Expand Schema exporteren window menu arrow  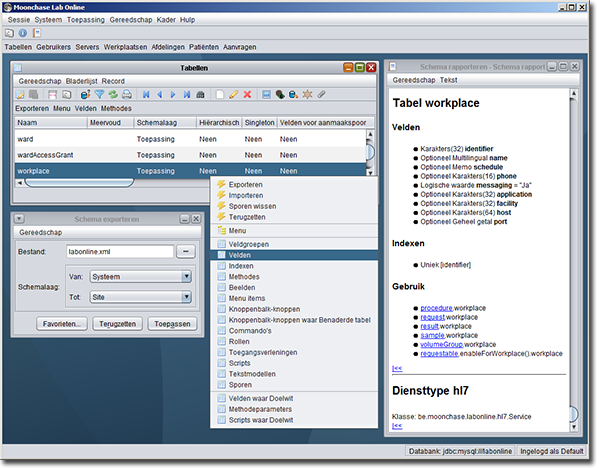19,219
